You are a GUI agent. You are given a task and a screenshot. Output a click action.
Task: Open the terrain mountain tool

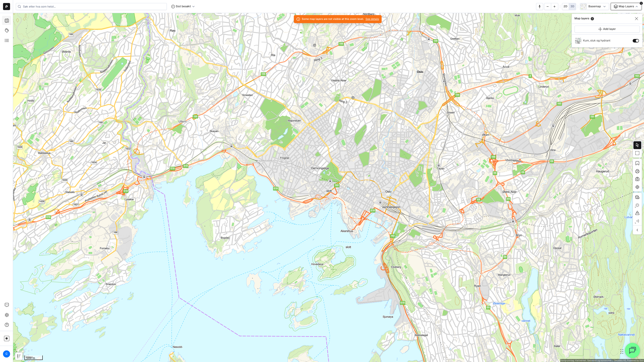637,213
